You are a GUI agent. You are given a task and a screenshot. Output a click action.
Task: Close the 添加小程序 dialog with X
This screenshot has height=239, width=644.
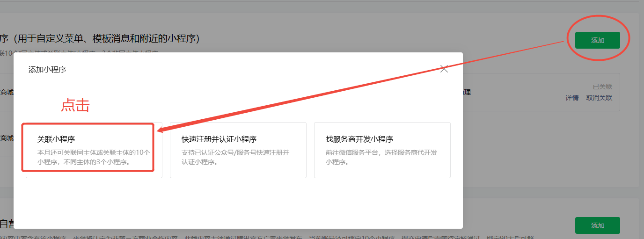click(444, 69)
